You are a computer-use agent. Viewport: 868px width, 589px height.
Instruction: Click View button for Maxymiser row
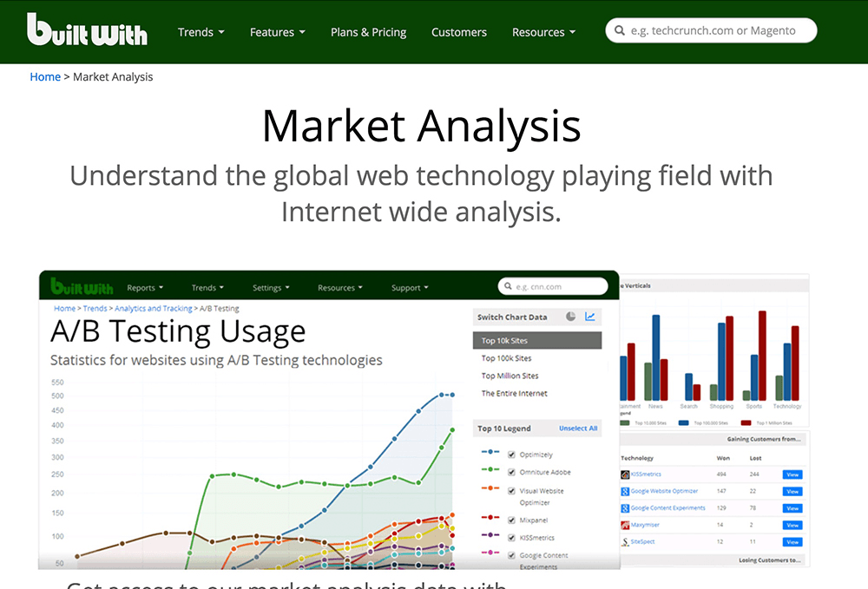(792, 525)
